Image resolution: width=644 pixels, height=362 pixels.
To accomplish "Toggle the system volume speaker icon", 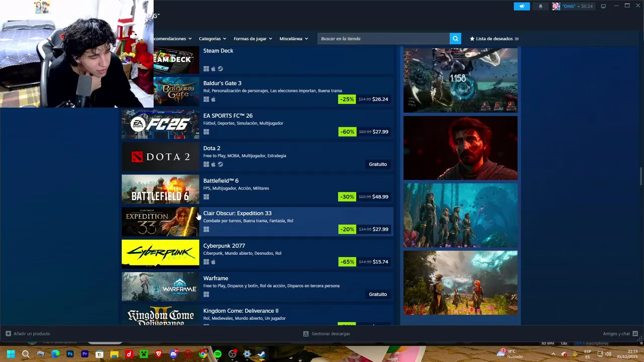I will pos(608,354).
